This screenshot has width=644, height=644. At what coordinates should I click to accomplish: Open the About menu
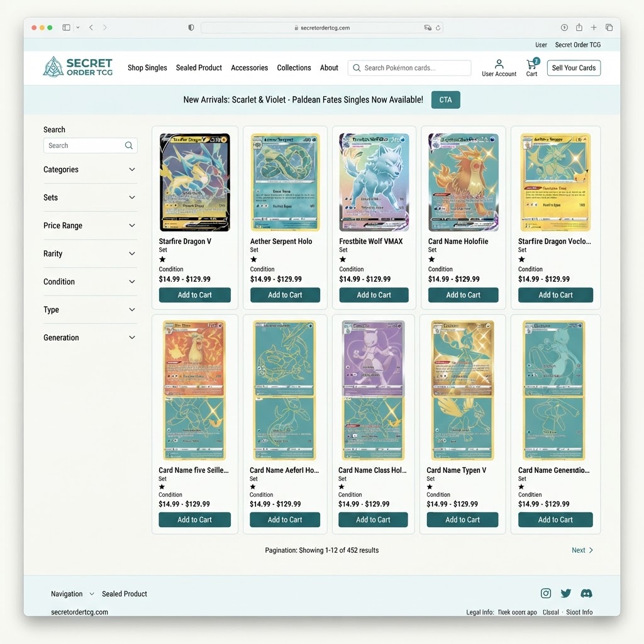[x=329, y=68]
